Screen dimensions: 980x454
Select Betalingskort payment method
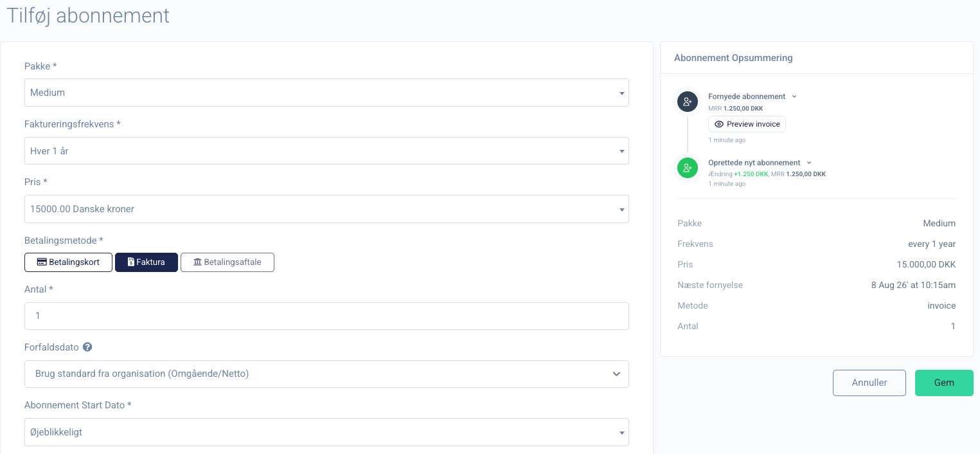tap(68, 262)
